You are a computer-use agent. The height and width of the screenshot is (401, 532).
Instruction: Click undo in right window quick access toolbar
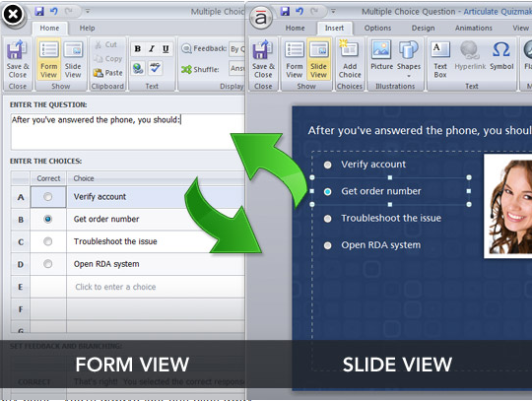pos(299,11)
